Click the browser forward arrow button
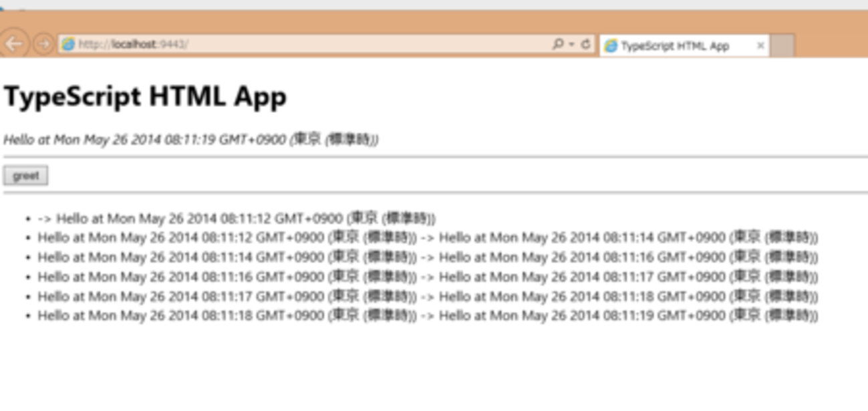 tap(44, 45)
